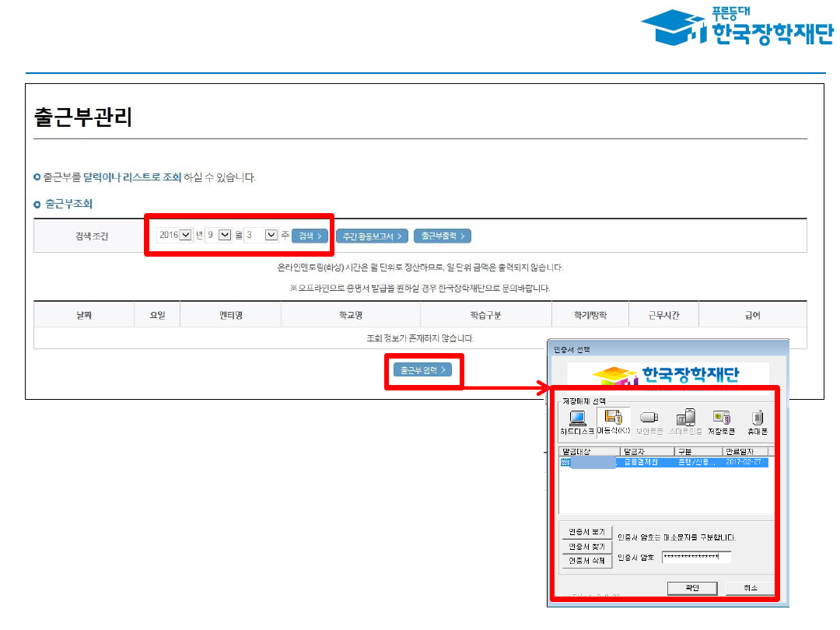Image resolution: width=840 pixels, height=630 pixels.
Task: Open the year dropdown showing 2016
Action: pos(185,235)
